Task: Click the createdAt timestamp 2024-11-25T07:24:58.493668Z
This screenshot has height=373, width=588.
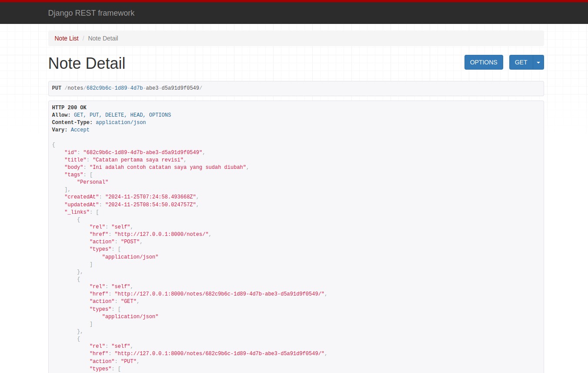Action: coord(150,197)
